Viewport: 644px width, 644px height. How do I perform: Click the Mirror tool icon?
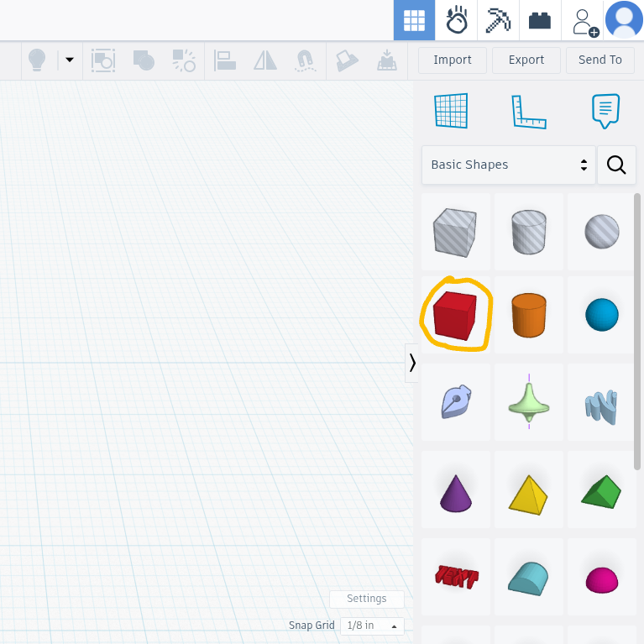265,60
